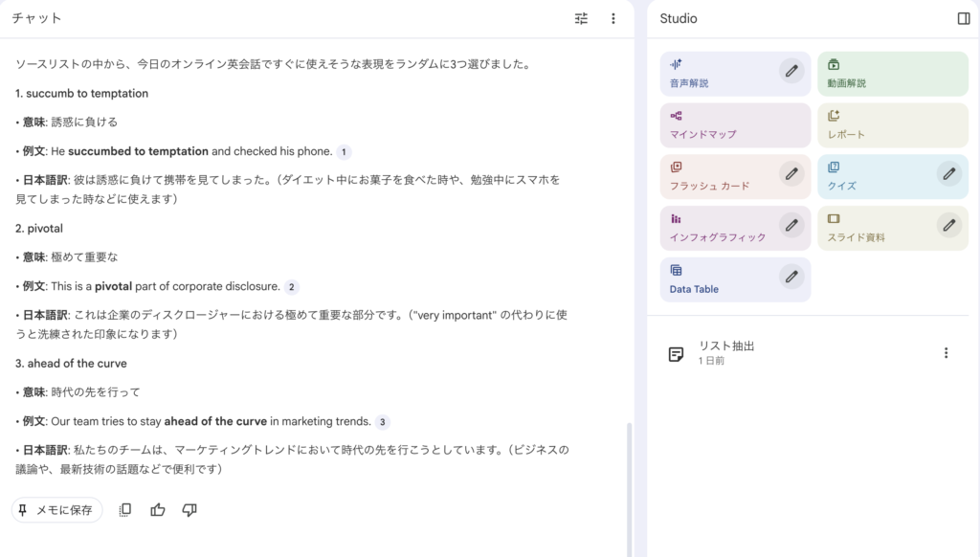Edit the 音声解説 settings pencil icon
This screenshot has width=980, height=557.
coord(791,70)
